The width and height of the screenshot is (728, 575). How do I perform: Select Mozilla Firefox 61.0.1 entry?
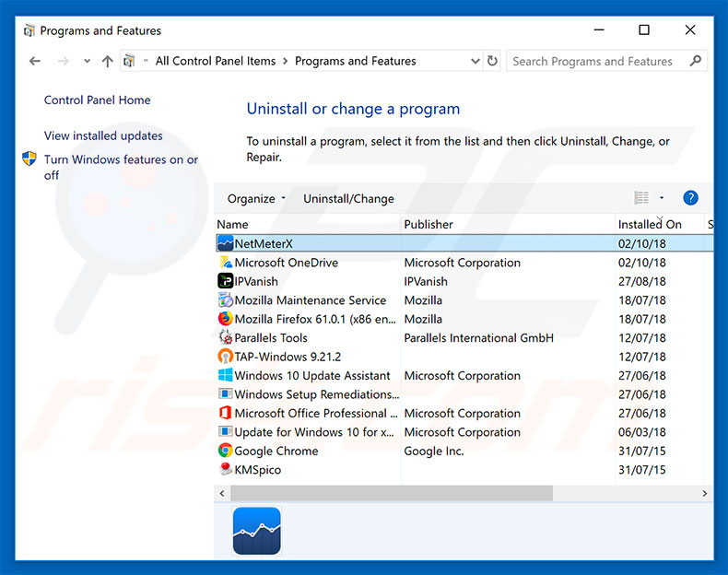pyautogui.click(x=315, y=319)
